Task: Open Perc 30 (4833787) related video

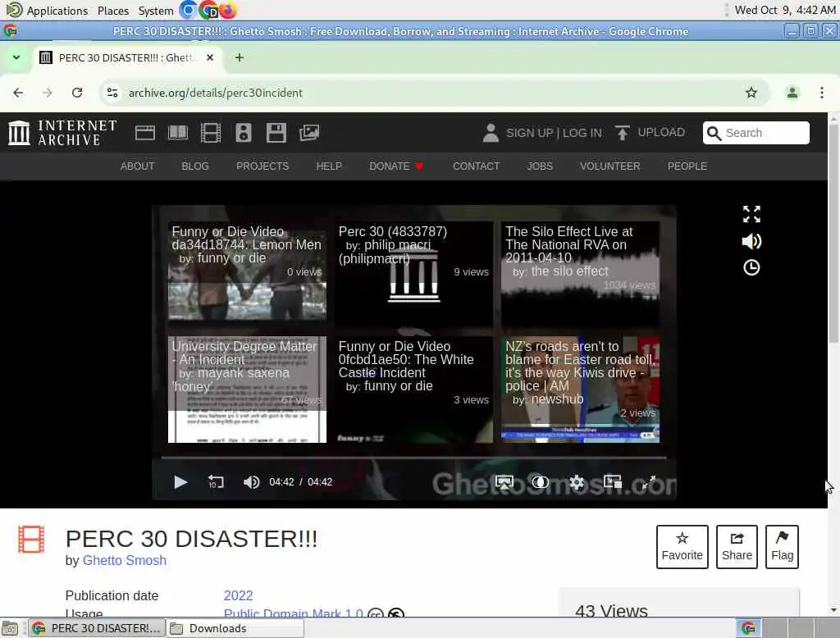Action: [413, 271]
